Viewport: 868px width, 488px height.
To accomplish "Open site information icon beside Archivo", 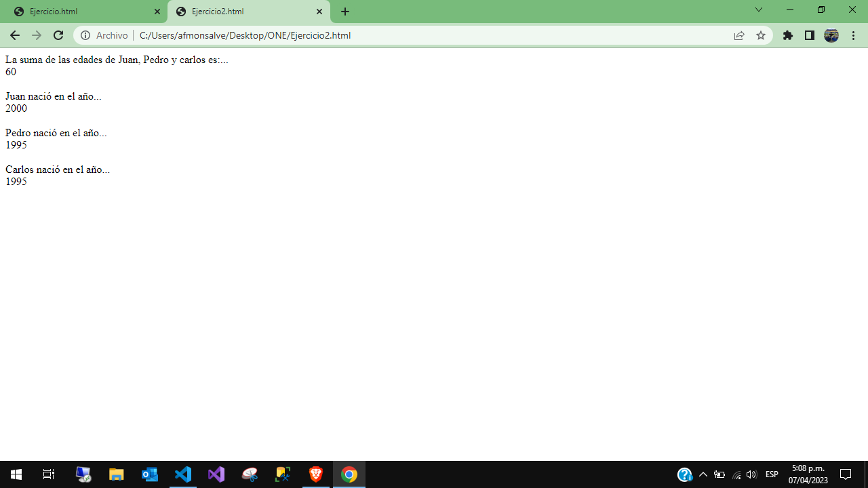I will 85,35.
